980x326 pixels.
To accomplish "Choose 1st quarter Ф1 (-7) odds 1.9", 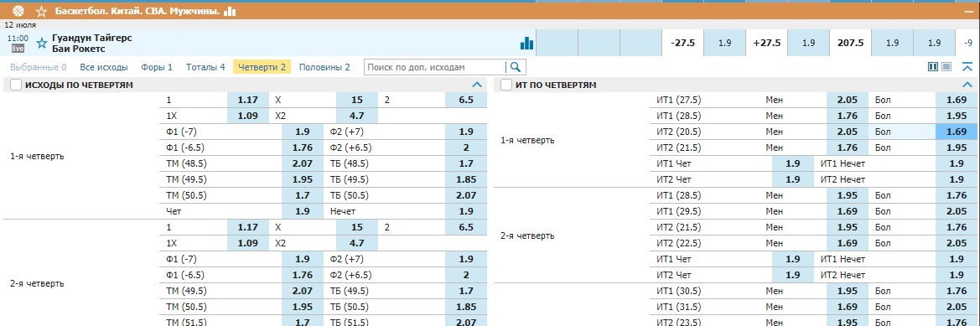I will (x=303, y=132).
